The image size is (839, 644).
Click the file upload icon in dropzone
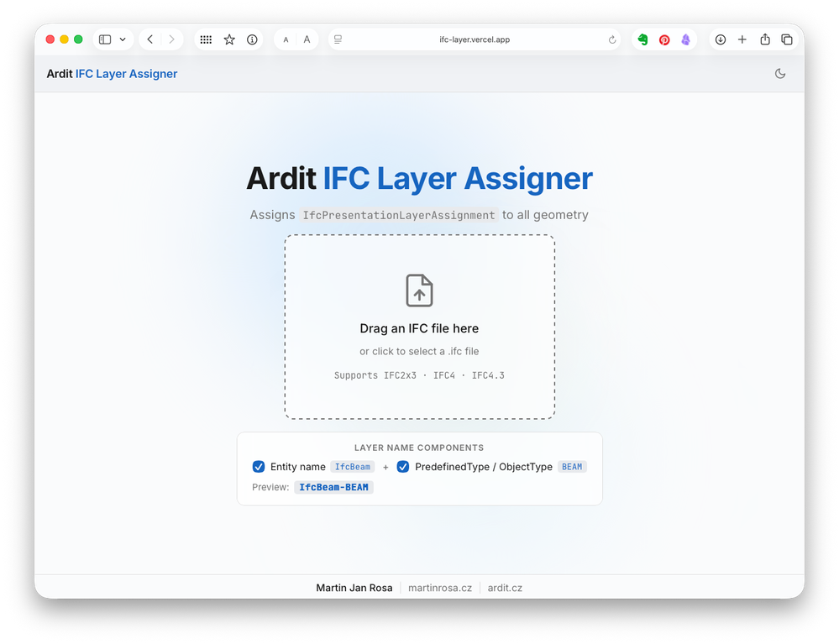[x=420, y=291]
